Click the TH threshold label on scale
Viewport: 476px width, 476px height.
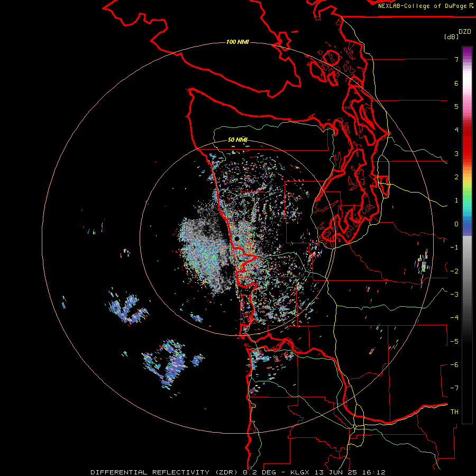click(x=454, y=412)
